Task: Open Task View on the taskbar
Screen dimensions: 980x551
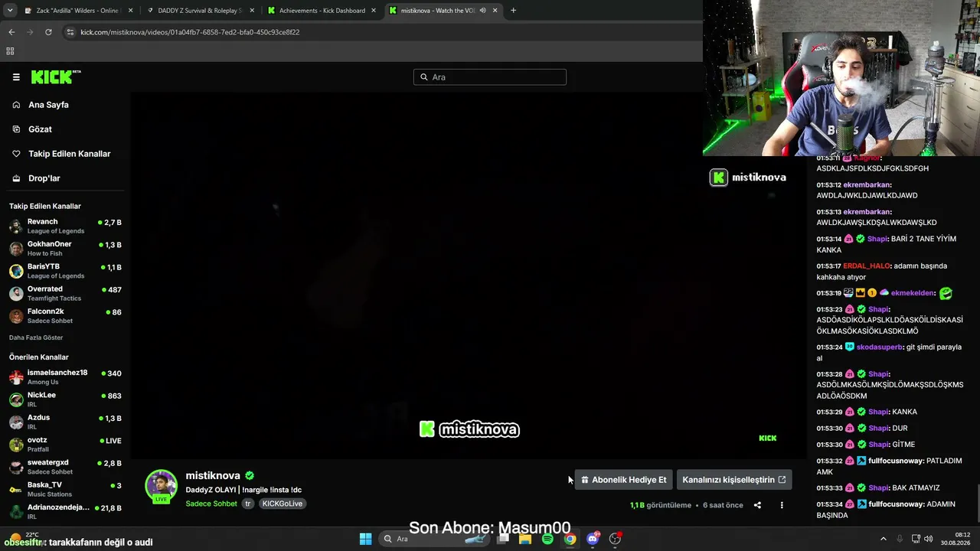Action: point(503,539)
